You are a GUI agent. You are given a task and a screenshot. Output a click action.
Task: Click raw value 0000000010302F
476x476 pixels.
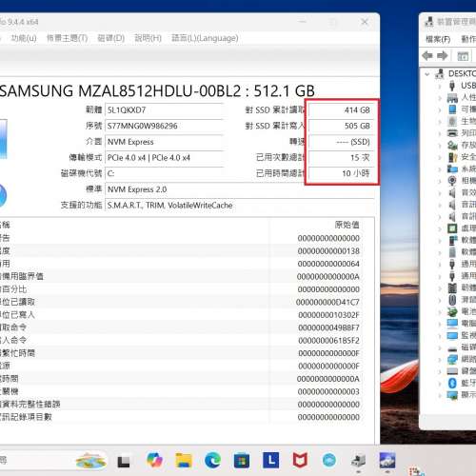click(328, 315)
